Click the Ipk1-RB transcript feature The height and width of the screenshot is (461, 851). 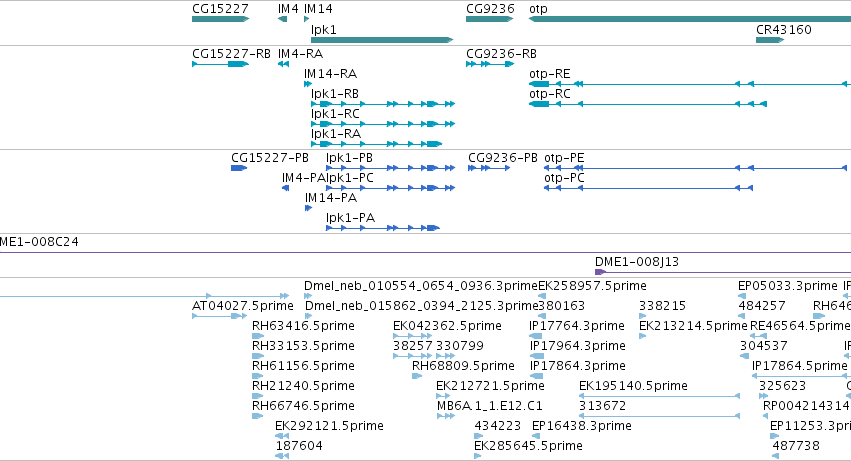[383, 104]
